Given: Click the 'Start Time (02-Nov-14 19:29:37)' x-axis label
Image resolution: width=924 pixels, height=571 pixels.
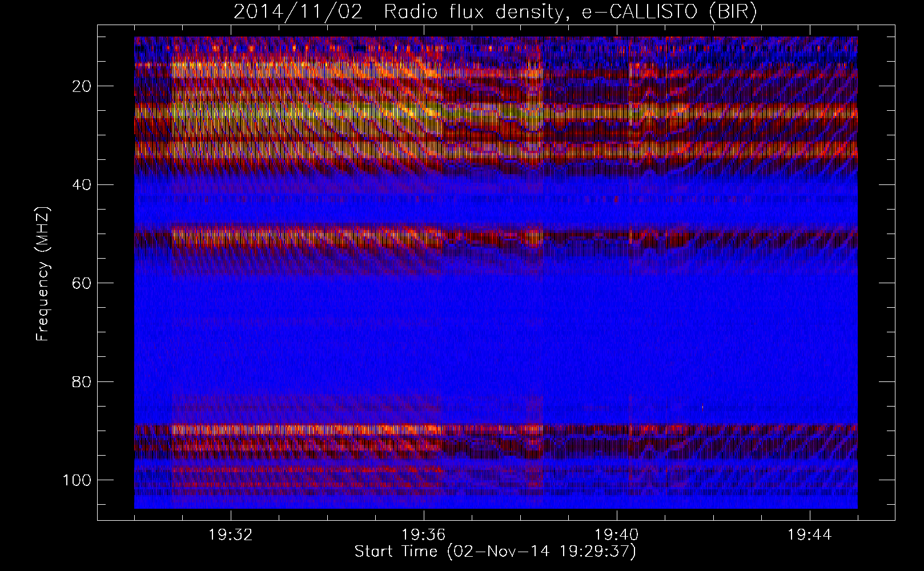Looking at the screenshot, I should (x=495, y=552).
